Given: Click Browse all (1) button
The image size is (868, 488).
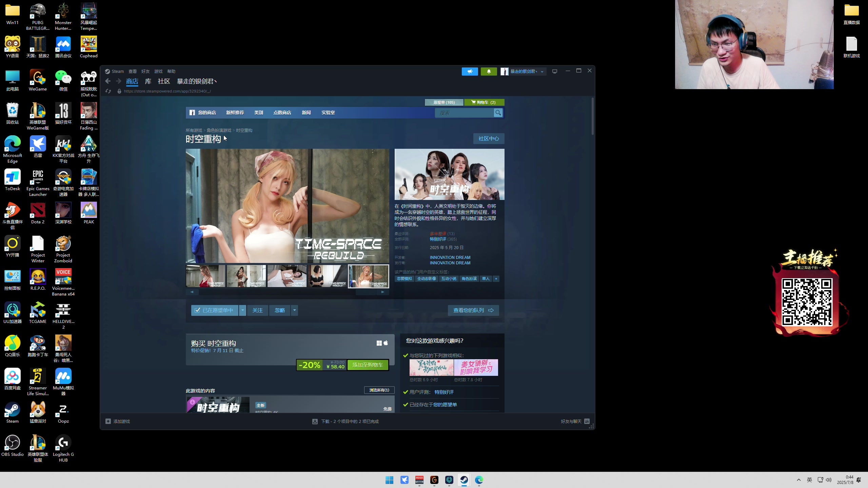Looking at the screenshot, I should coord(379,390).
